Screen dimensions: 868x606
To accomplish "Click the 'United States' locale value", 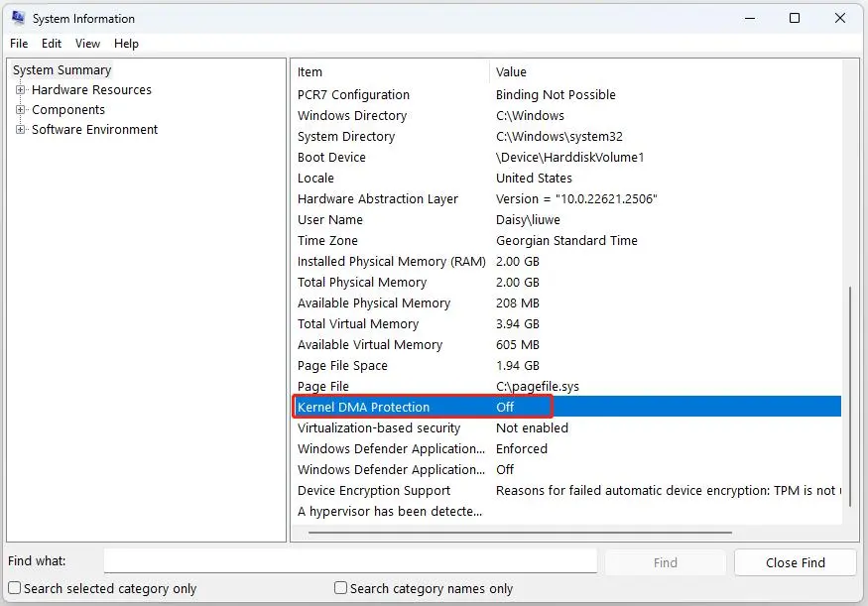I will point(534,179).
